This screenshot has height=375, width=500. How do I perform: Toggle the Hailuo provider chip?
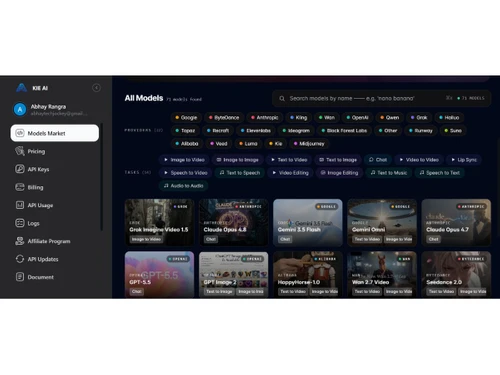coord(449,117)
